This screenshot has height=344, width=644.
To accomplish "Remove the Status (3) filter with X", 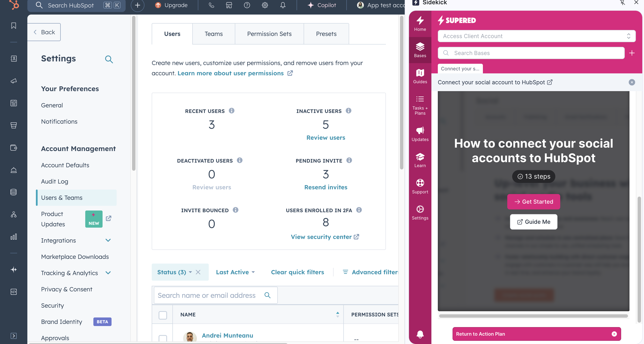I will tap(198, 272).
